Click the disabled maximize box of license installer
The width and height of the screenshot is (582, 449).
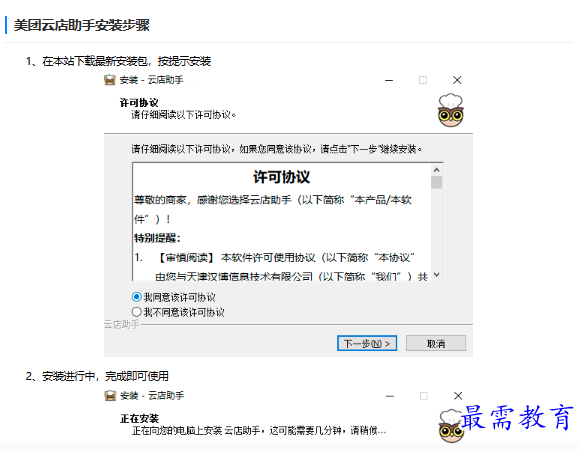pyautogui.click(x=423, y=80)
